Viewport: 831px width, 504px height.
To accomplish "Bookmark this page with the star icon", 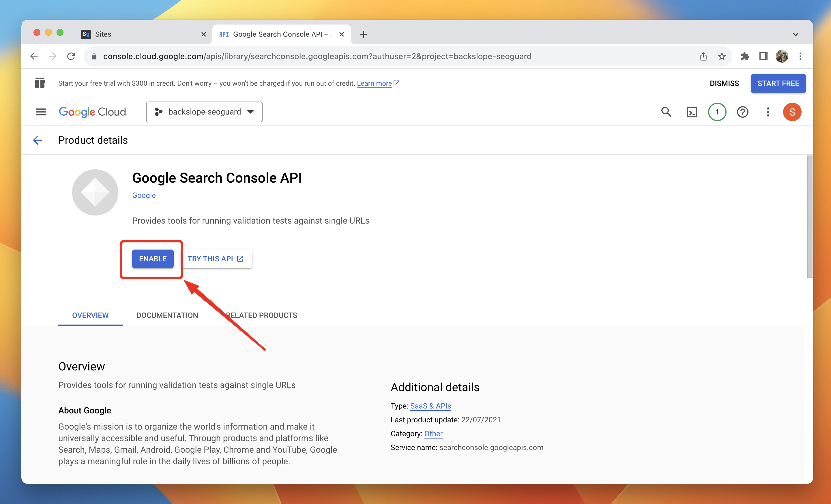I will (722, 56).
